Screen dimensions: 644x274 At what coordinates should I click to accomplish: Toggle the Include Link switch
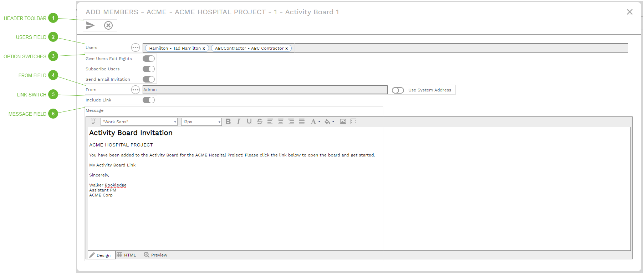pos(149,100)
